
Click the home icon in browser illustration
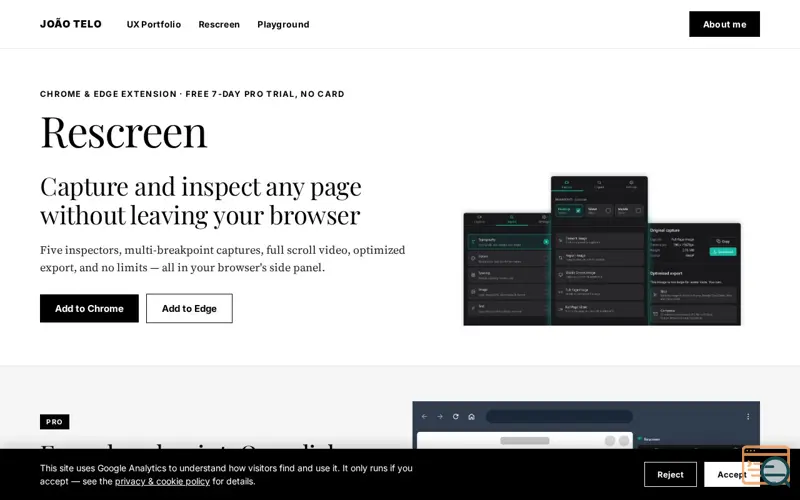(471, 417)
